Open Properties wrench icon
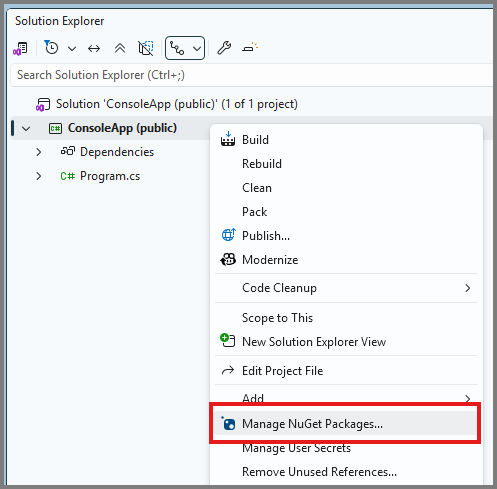This screenshot has width=497, height=489. 224,48
